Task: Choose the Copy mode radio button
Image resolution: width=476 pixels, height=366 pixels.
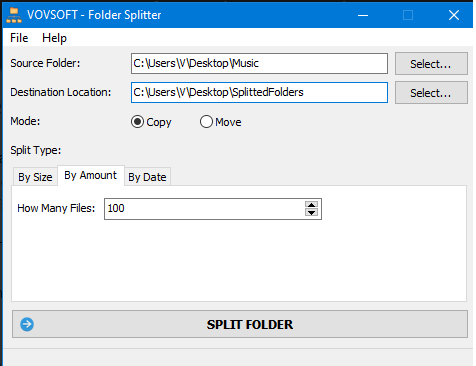Action: pos(151,122)
